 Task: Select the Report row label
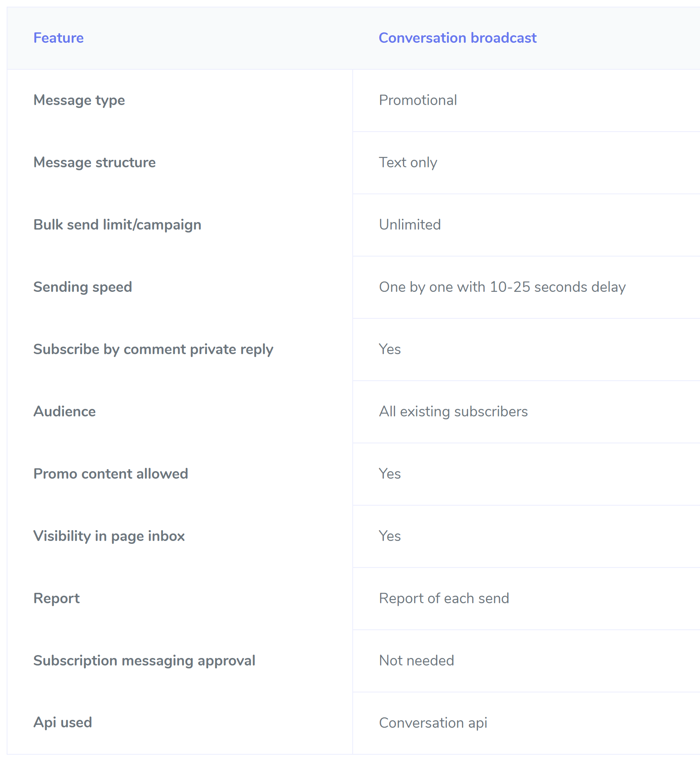(56, 598)
